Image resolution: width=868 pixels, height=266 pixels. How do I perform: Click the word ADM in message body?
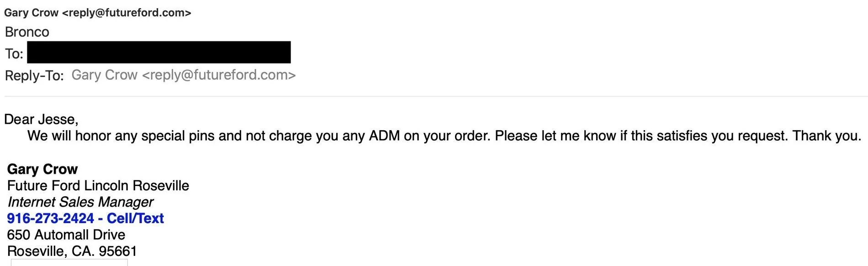tap(384, 136)
